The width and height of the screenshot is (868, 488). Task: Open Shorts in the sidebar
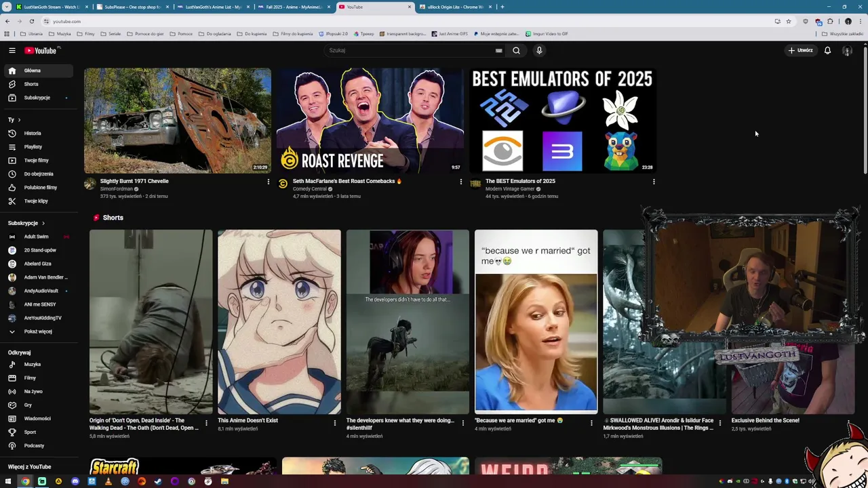pos(38,84)
